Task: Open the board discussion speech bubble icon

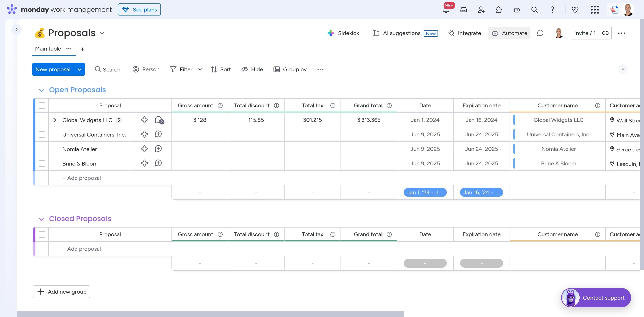Action: 540,33
